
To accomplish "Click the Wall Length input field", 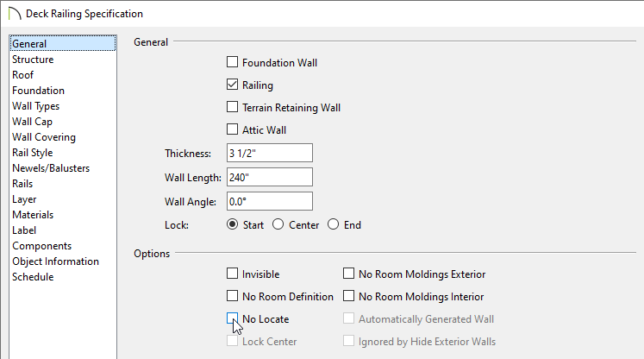I will [270, 177].
